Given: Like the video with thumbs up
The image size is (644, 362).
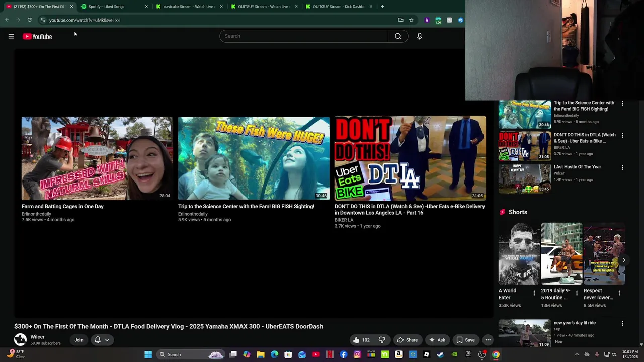Looking at the screenshot, I should tap(361, 340).
